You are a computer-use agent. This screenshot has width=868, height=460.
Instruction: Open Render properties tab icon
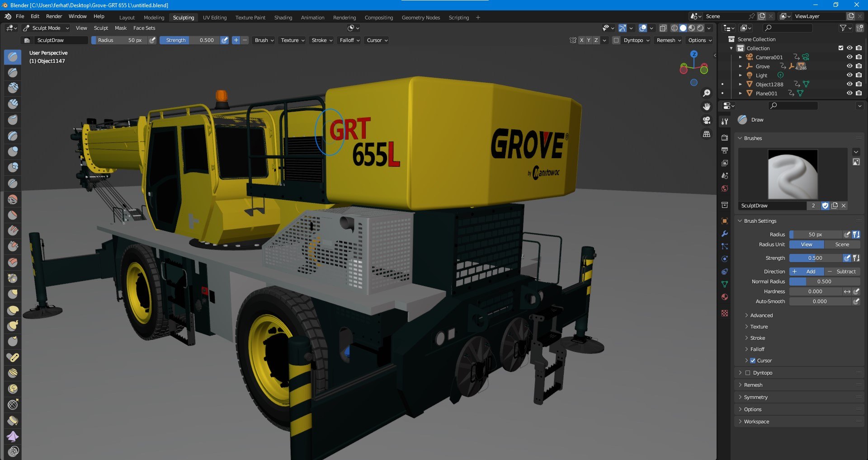pyautogui.click(x=725, y=137)
